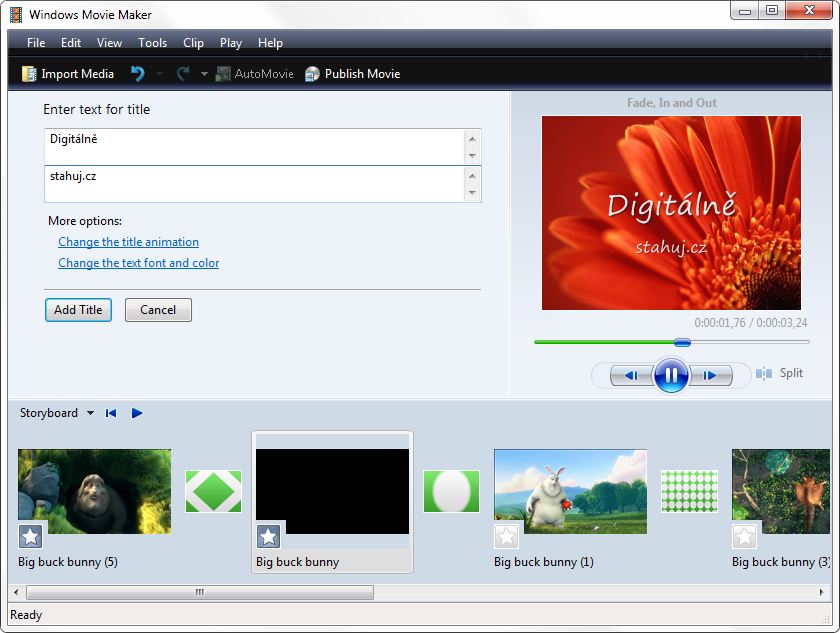Click the storyboard scroll left arrow

coord(16,592)
